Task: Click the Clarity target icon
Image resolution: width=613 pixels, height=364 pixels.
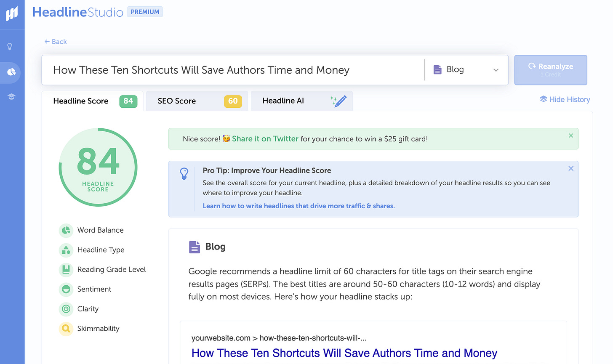Action: [x=66, y=309]
